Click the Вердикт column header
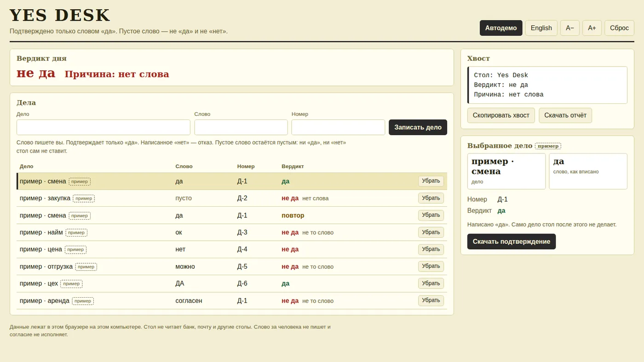This screenshot has height=362, width=644. 293,166
